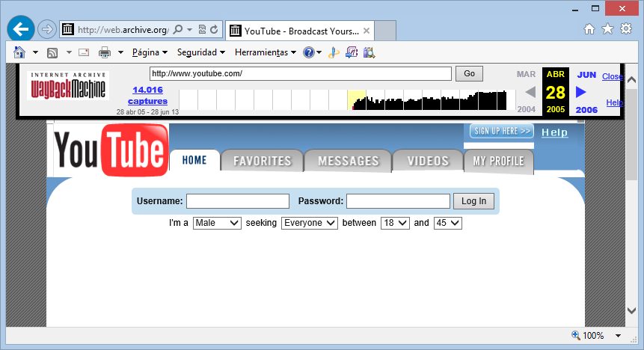The image size is (644, 350).
Task: Expand the home page dropdown arrow
Action: pyautogui.click(x=35, y=52)
